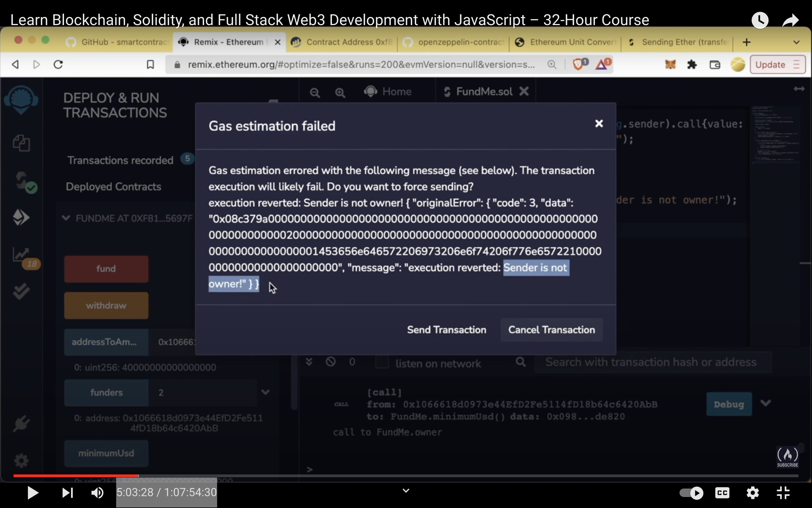Toggle the autoplay switch

pos(691,493)
